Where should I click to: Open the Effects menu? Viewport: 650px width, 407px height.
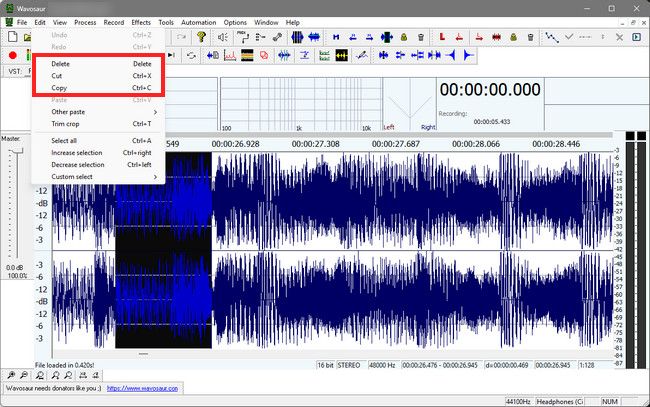tap(141, 22)
